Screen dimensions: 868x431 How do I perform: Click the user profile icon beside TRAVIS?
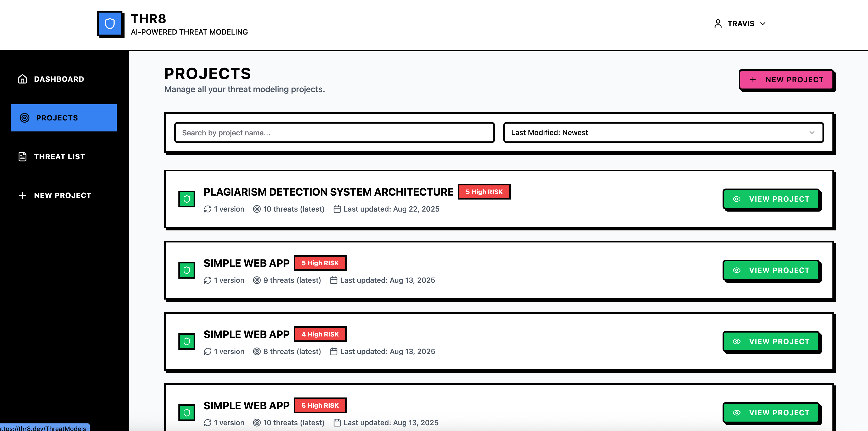point(718,24)
